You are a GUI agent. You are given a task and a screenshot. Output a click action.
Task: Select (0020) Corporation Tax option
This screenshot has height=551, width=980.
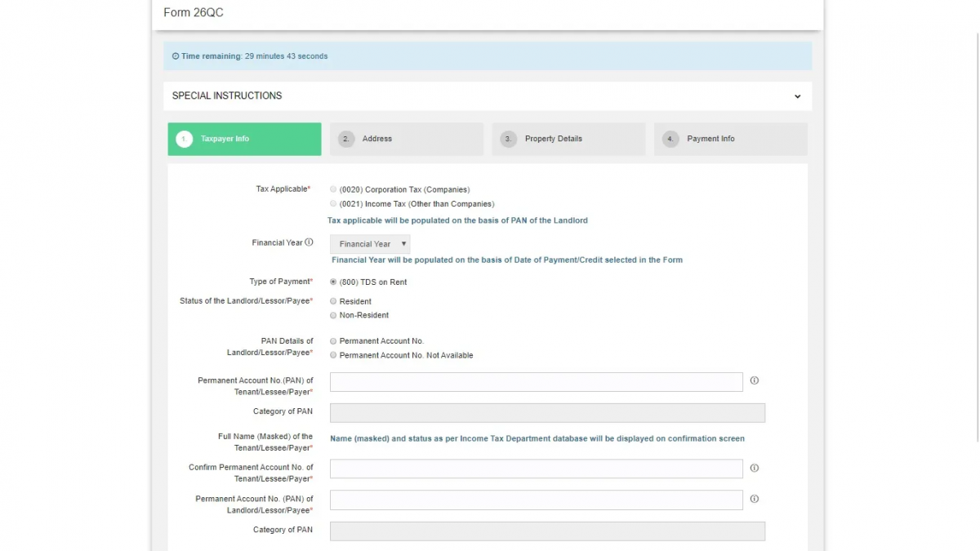point(333,189)
